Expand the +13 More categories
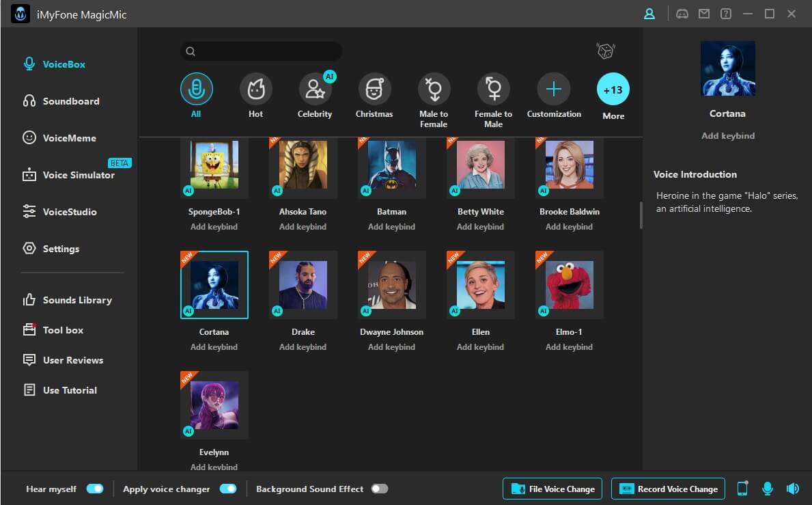The image size is (812, 505). [613, 89]
